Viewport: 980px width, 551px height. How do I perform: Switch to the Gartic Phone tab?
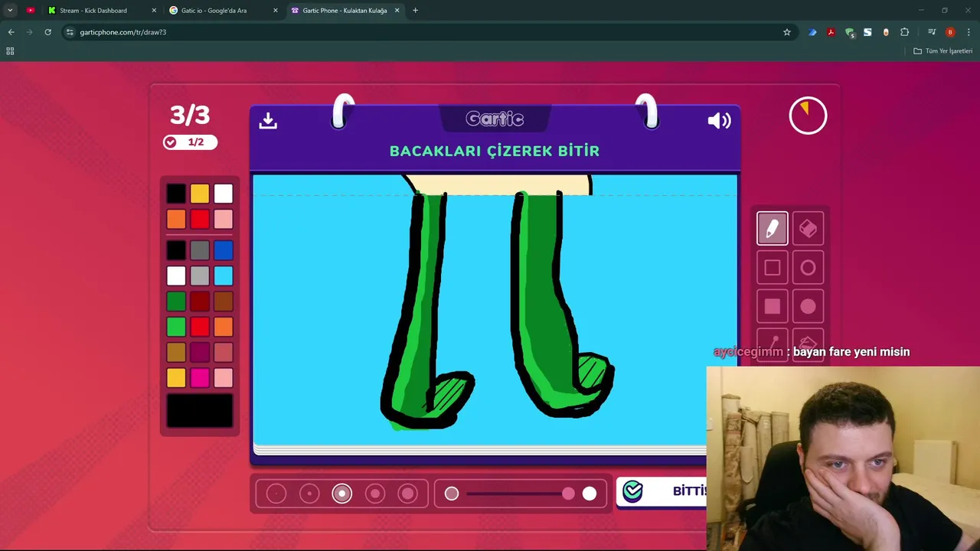(344, 11)
